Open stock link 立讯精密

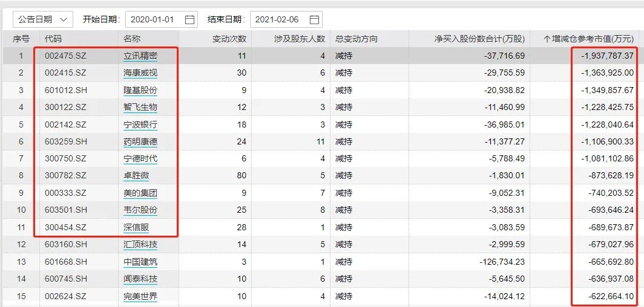[x=140, y=56]
